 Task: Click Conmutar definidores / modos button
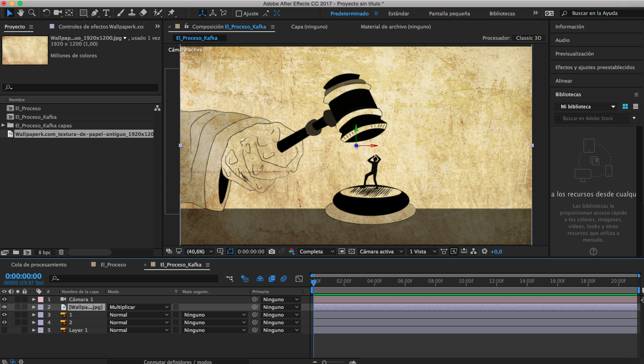pos(177,362)
